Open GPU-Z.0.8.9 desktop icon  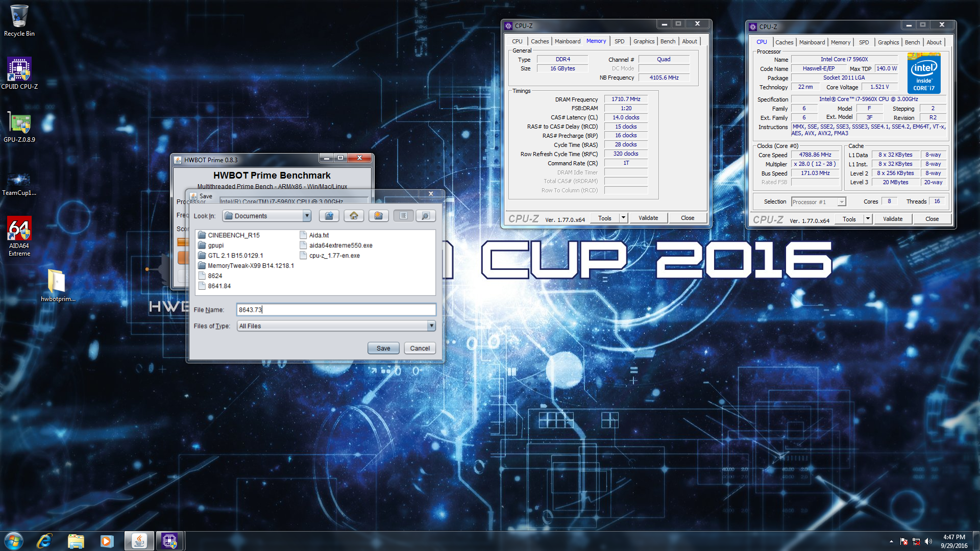[x=19, y=127]
